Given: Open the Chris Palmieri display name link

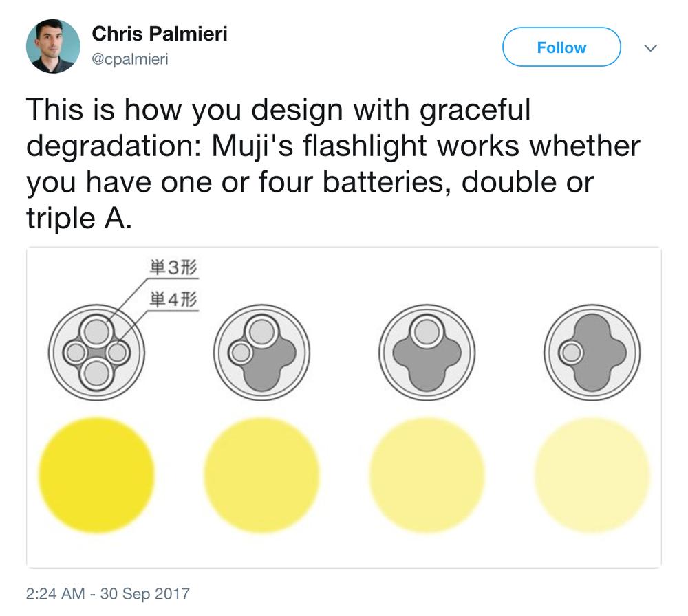Looking at the screenshot, I should tap(160, 34).
